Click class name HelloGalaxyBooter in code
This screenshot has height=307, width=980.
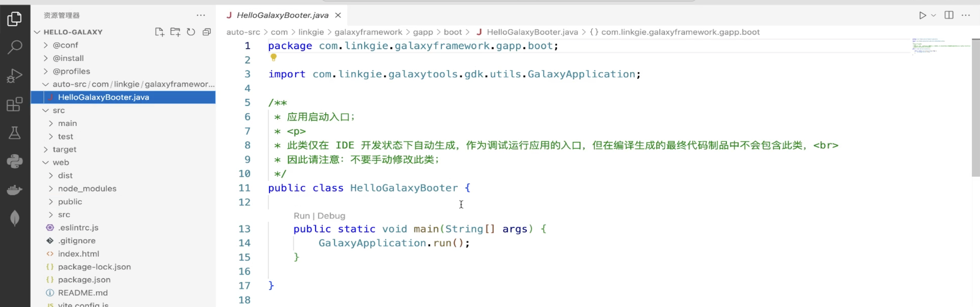coord(404,188)
